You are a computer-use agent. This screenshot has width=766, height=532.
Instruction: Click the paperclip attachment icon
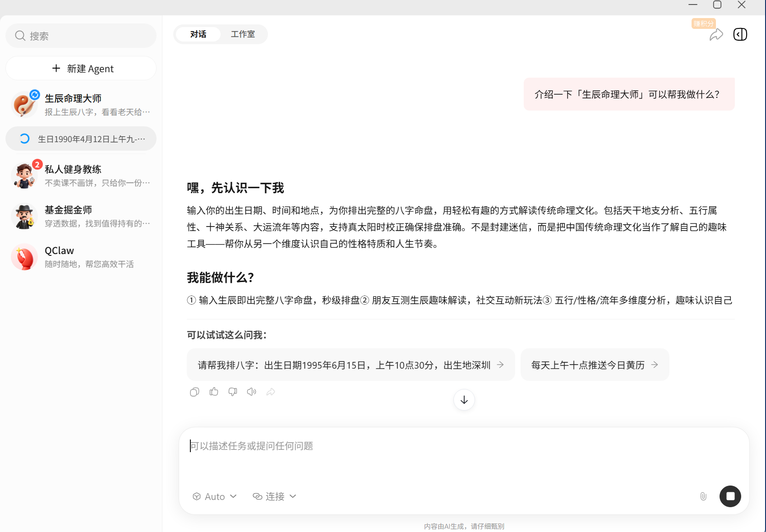703,496
